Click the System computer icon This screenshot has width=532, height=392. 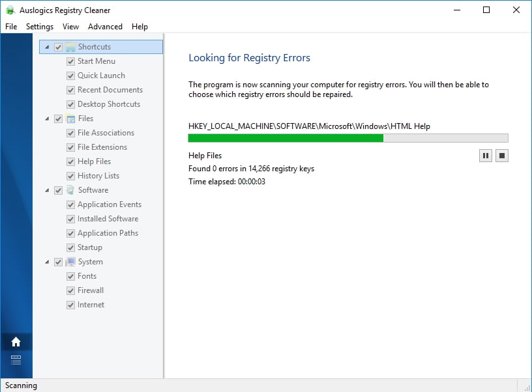pyautogui.click(x=70, y=262)
